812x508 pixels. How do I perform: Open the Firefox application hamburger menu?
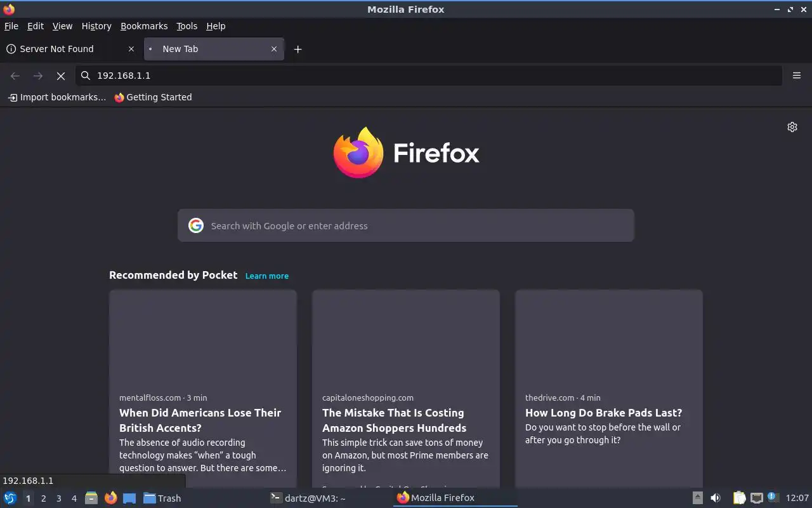coord(797,76)
